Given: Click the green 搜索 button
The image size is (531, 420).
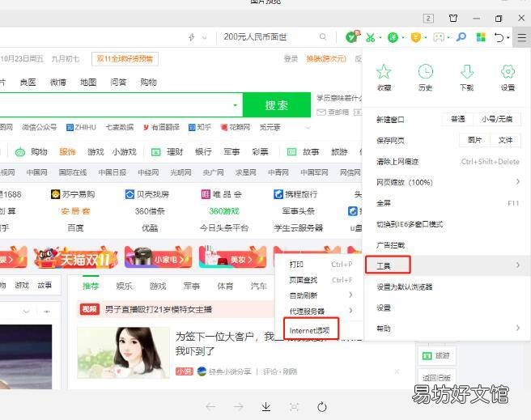Looking at the screenshot, I should tap(277, 105).
